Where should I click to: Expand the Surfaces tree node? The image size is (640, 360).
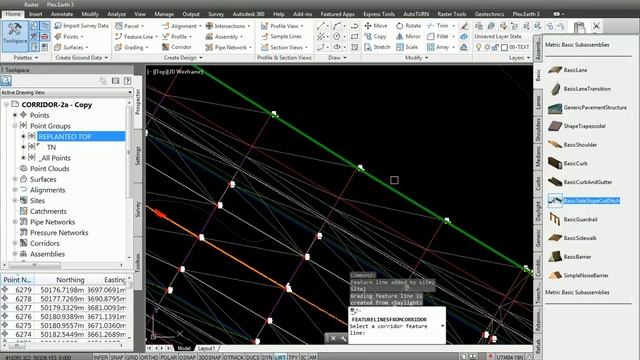pos(15,179)
